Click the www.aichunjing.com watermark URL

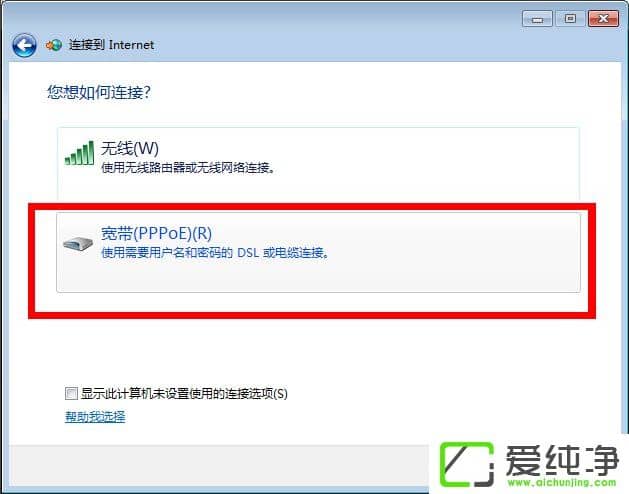(x=562, y=482)
